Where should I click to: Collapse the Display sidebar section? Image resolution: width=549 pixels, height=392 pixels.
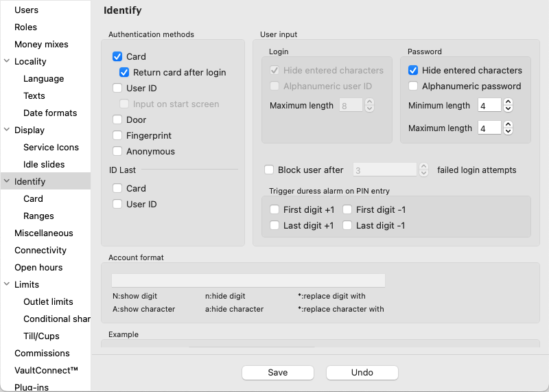click(6, 130)
